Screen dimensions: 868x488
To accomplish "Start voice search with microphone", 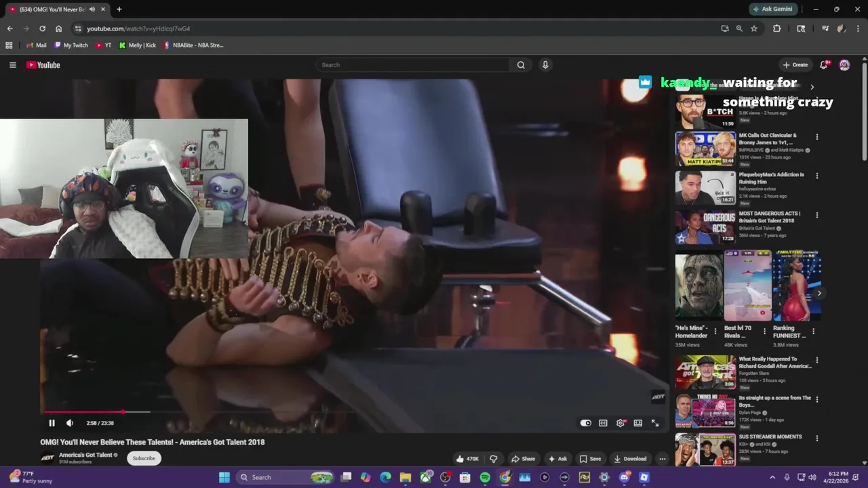I will (545, 65).
